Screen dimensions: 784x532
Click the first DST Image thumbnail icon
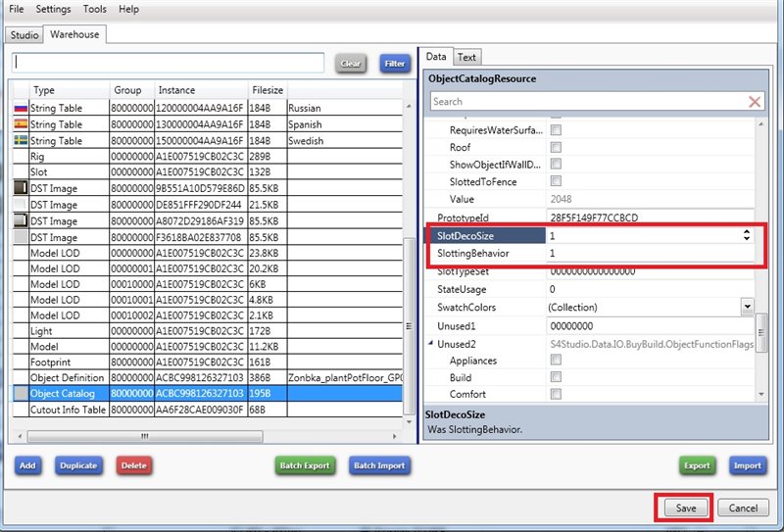[19, 187]
